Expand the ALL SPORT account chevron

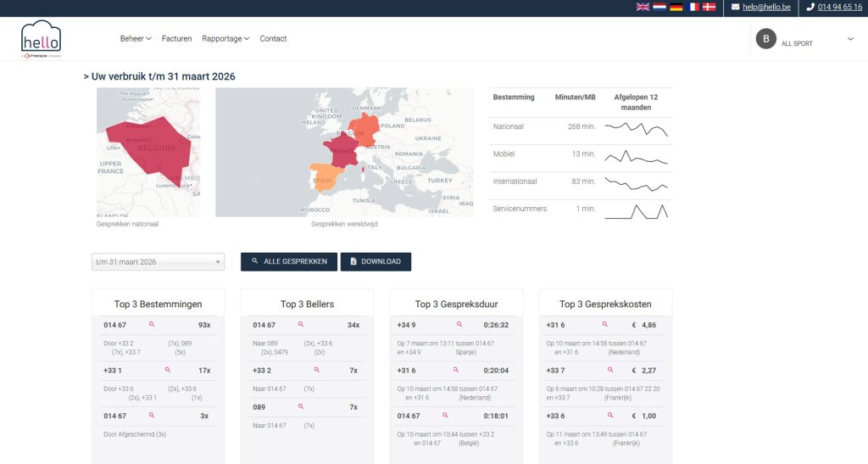[x=850, y=39]
